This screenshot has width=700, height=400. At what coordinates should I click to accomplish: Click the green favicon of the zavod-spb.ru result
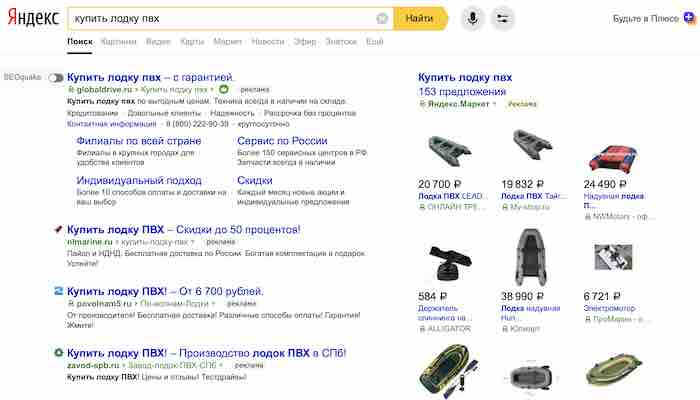(58, 353)
